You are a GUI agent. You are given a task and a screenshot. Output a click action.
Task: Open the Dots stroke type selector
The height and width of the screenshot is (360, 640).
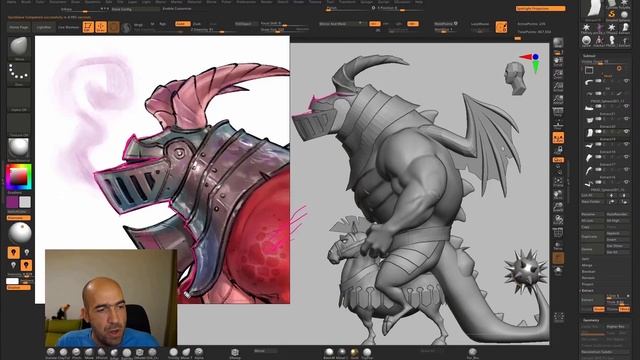point(19,73)
